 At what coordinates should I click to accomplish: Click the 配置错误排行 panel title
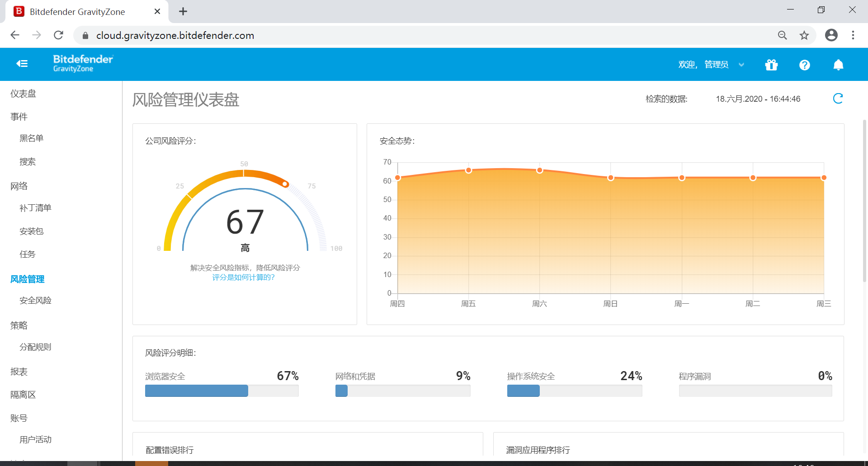tap(170, 450)
